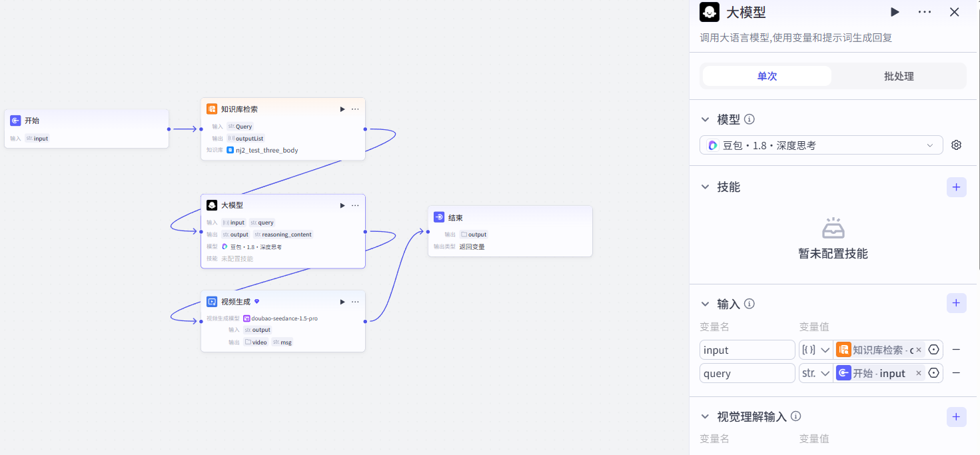Clear the 开始 · input variable reference
This screenshot has width=980, height=455.
point(919,373)
